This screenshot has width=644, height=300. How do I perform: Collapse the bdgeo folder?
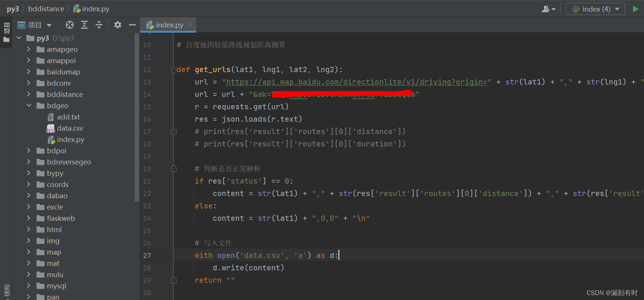29,106
